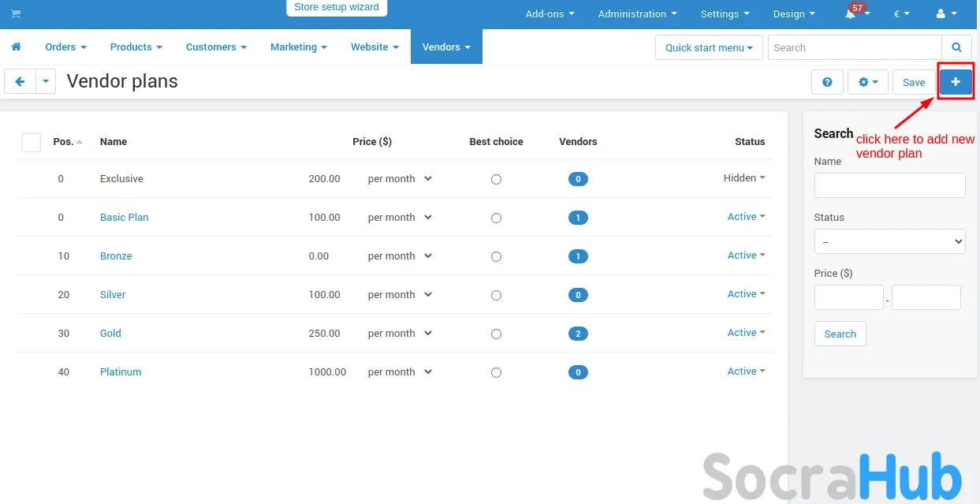This screenshot has height=504, width=980.
Task: Click the shopping cart icon in top bar
Action: 16,13
